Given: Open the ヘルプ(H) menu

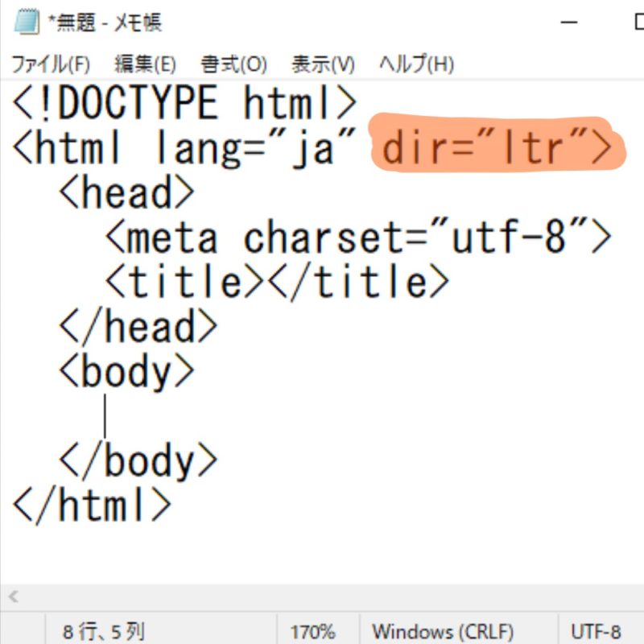Looking at the screenshot, I should tap(416, 64).
